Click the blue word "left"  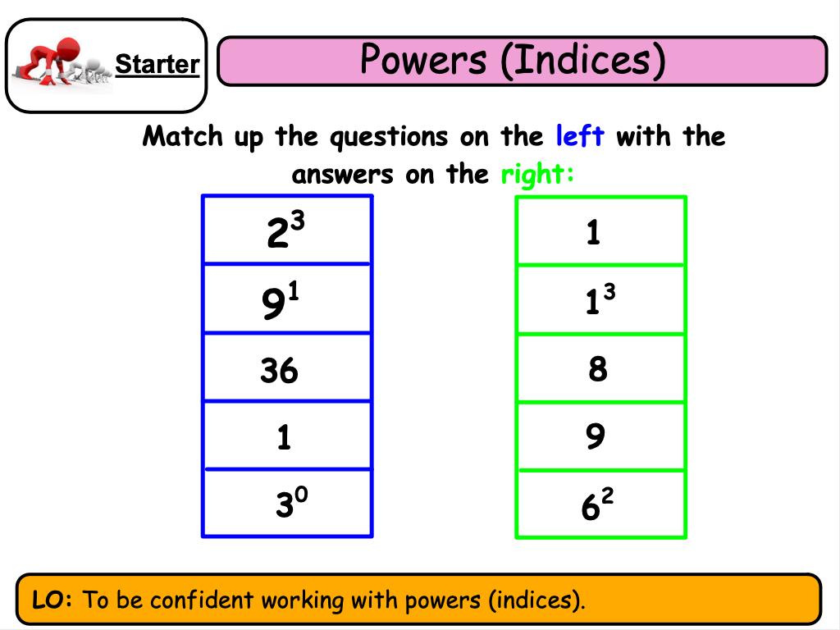coord(580,136)
